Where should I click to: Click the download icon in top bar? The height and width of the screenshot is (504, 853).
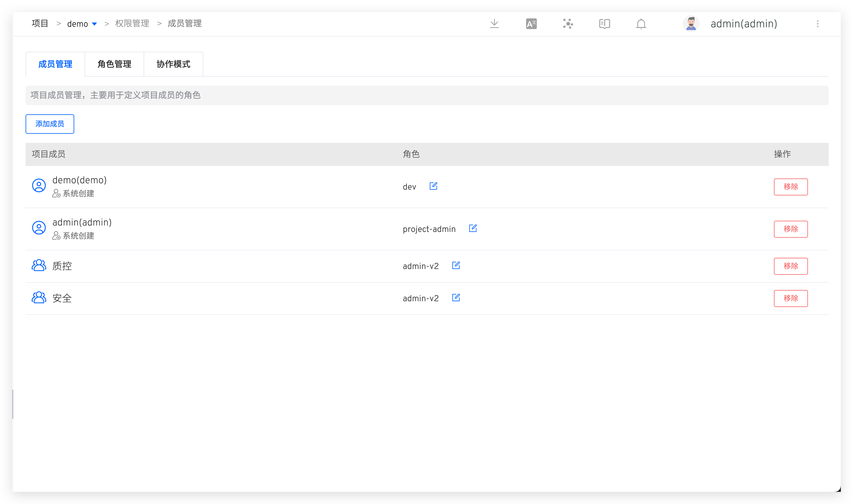point(494,24)
